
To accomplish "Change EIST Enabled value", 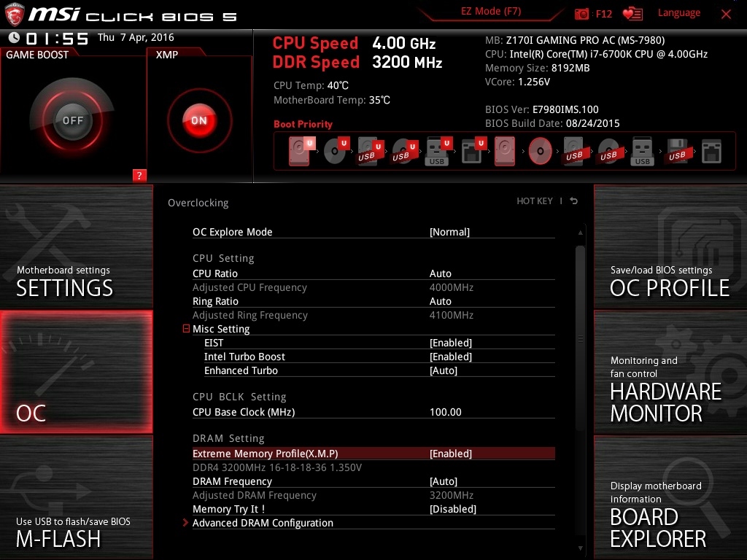I will 451,343.
